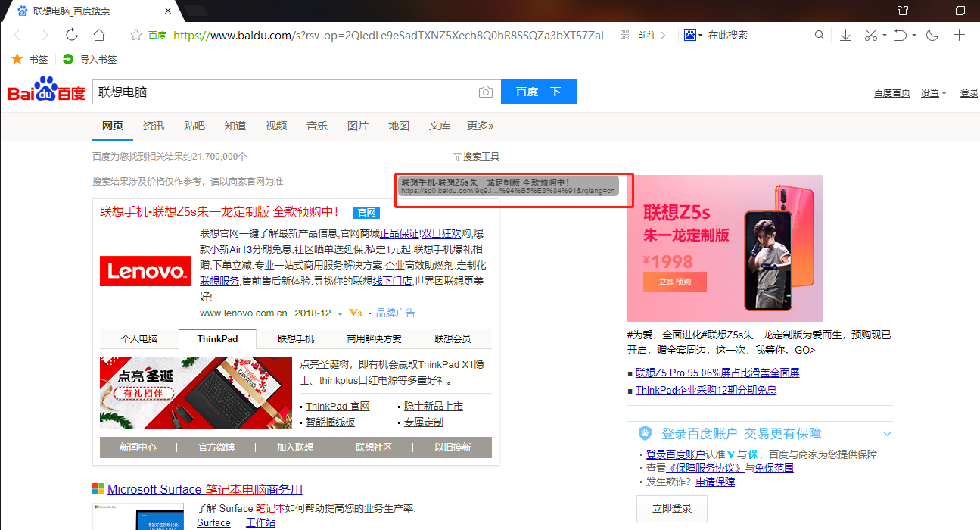Screen dimensions: 980x530
Task: Open ThinkPad企业采购12期分期免息 link
Action: (706, 390)
